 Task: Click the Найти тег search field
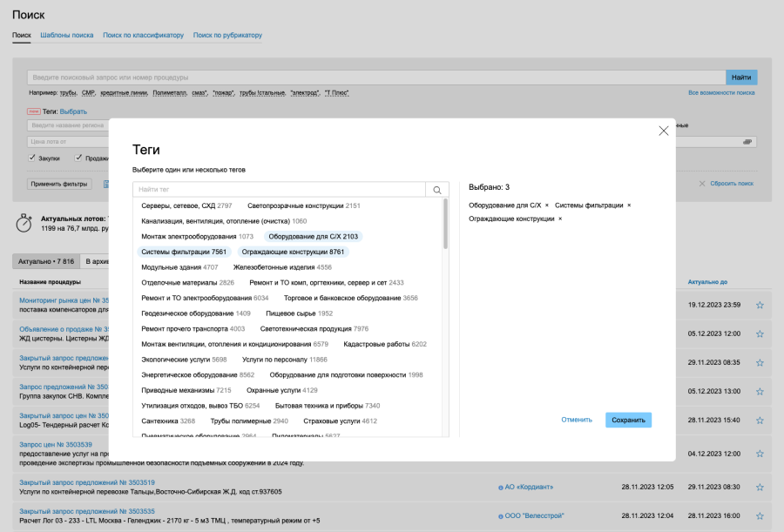[279, 190]
